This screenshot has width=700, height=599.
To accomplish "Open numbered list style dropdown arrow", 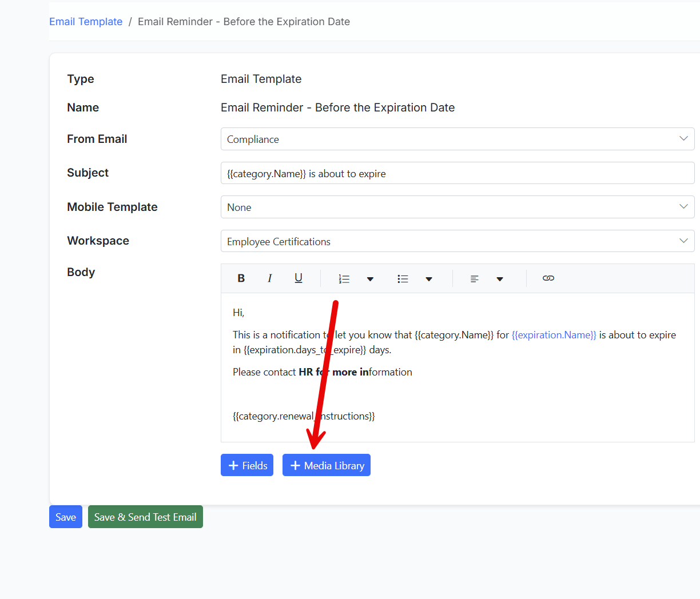I will pos(370,279).
